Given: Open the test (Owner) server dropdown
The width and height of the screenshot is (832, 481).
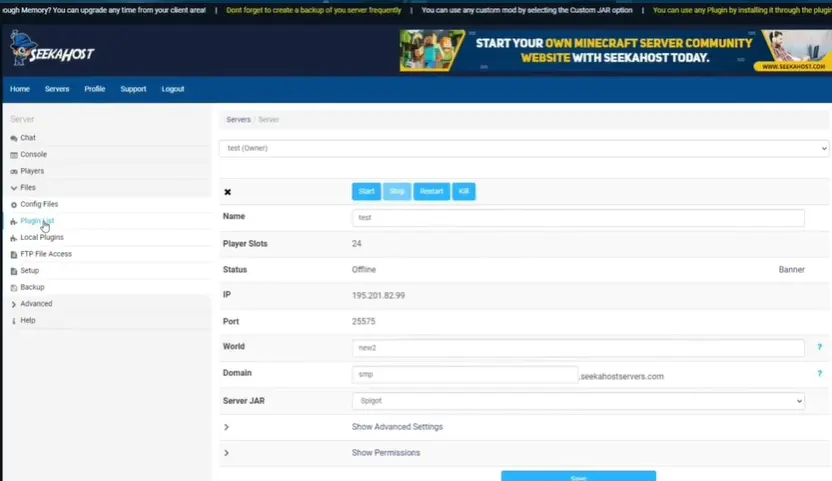Looking at the screenshot, I should pyautogui.click(x=524, y=148).
